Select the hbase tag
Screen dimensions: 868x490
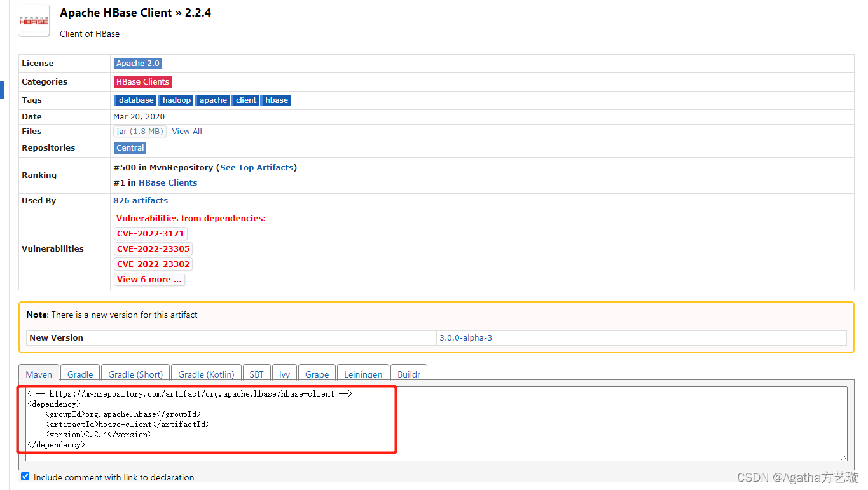click(x=276, y=100)
